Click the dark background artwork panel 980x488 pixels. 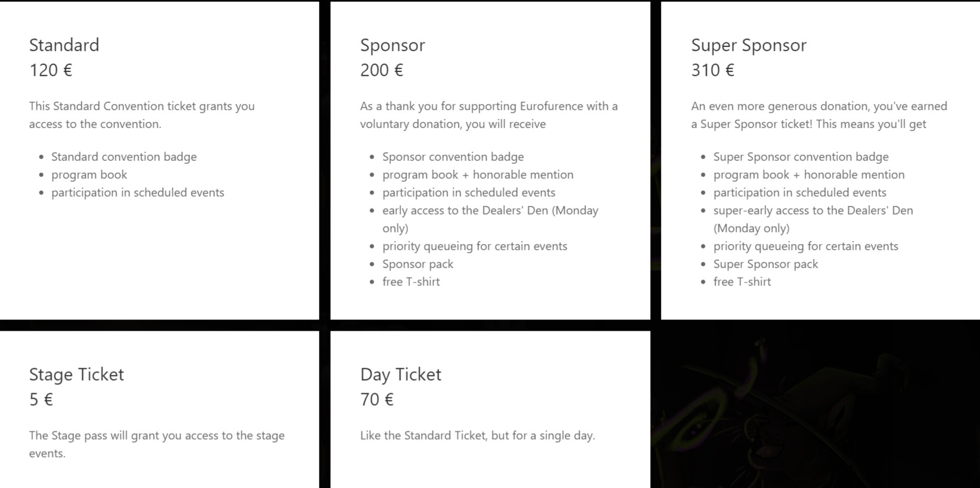click(x=816, y=411)
